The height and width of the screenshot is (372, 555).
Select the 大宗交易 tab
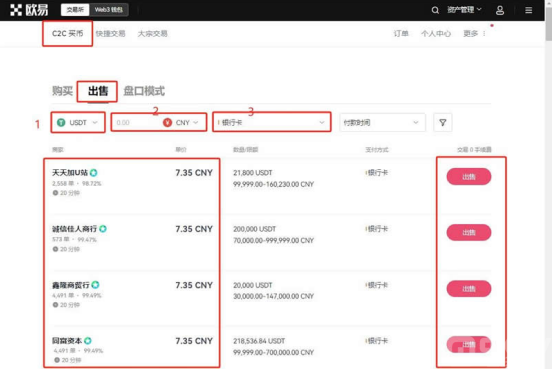point(153,34)
